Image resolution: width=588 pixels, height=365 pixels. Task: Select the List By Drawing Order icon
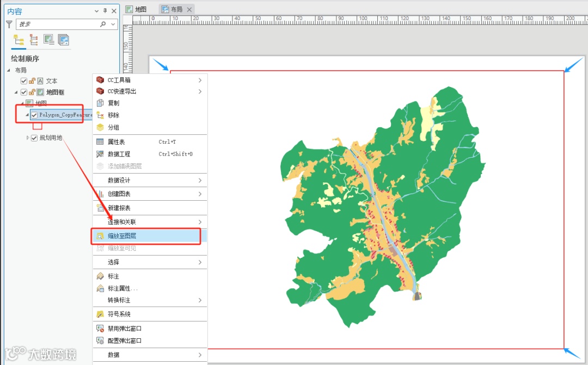point(19,40)
